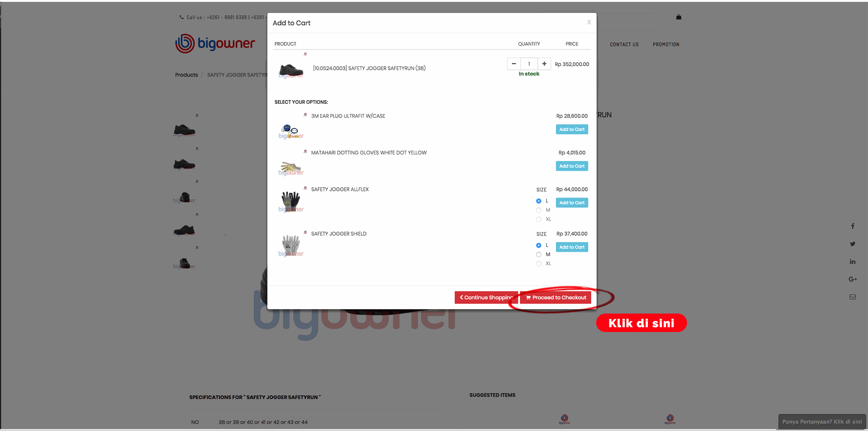Select size XL for Safety Jogger Shield
Screen dimensions: 868x431
(x=539, y=264)
